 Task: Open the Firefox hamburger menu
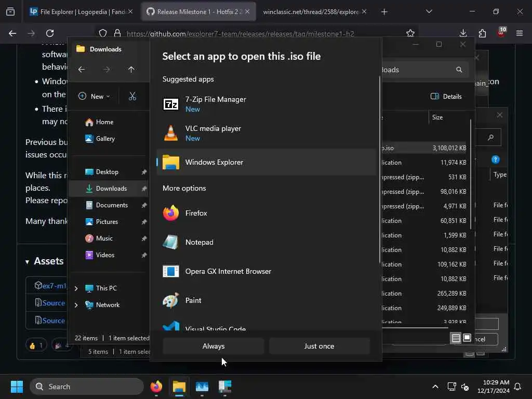520,33
